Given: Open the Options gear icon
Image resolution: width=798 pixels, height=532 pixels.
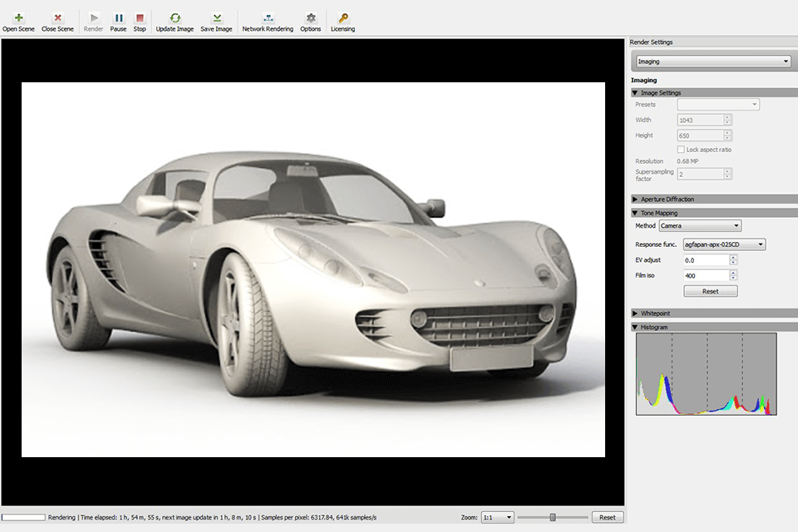Looking at the screenshot, I should point(311,17).
